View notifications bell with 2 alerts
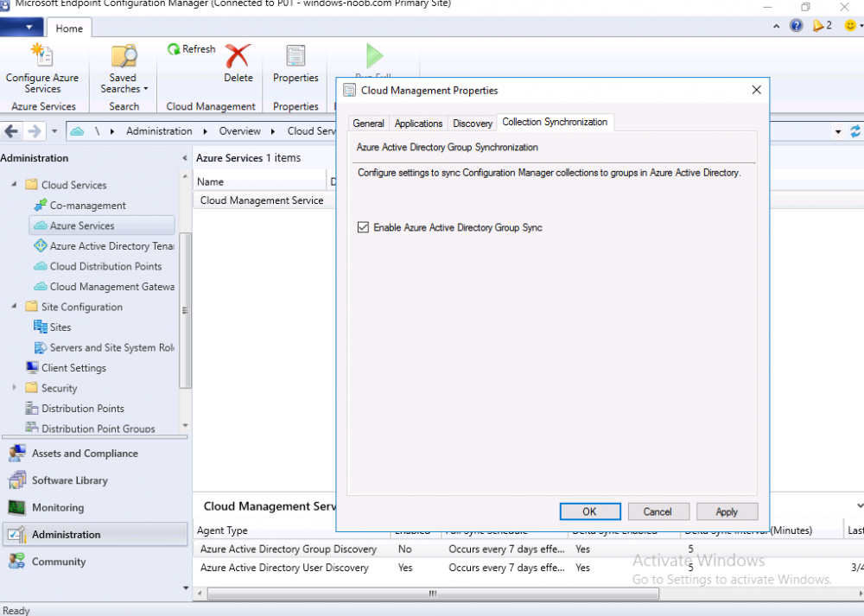 [822, 25]
